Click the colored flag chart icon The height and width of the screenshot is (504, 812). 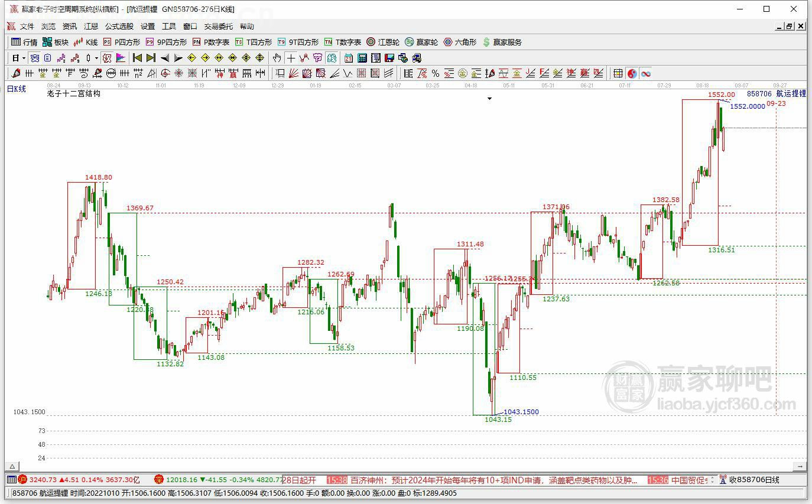pyautogui.click(x=121, y=58)
